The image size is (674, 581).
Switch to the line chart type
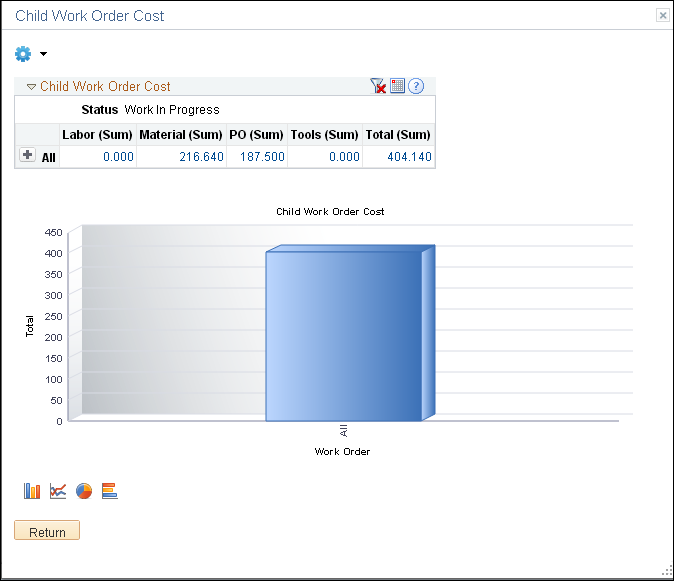58,491
